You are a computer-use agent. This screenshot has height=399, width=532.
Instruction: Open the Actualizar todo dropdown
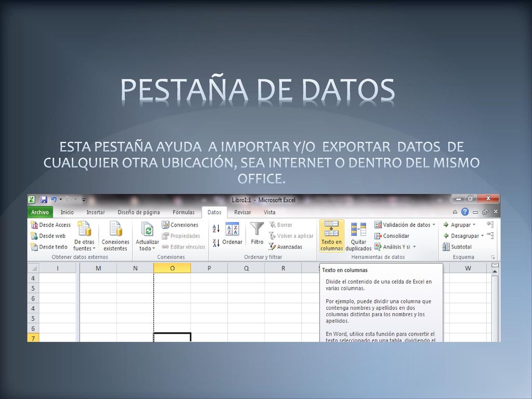point(147,236)
